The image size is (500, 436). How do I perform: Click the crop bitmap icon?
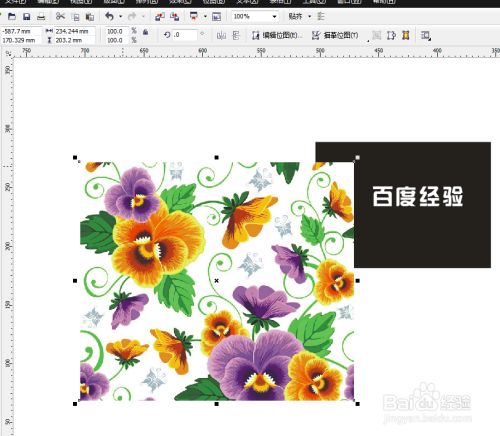(x=391, y=35)
